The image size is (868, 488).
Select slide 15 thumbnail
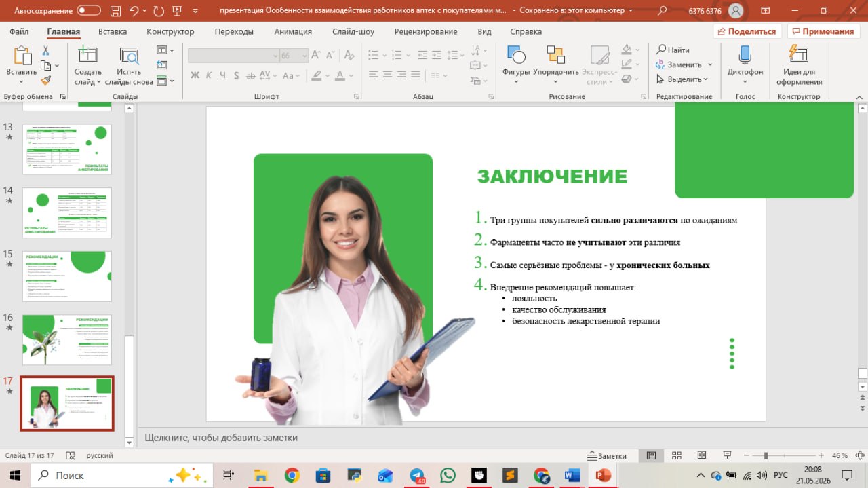click(67, 276)
